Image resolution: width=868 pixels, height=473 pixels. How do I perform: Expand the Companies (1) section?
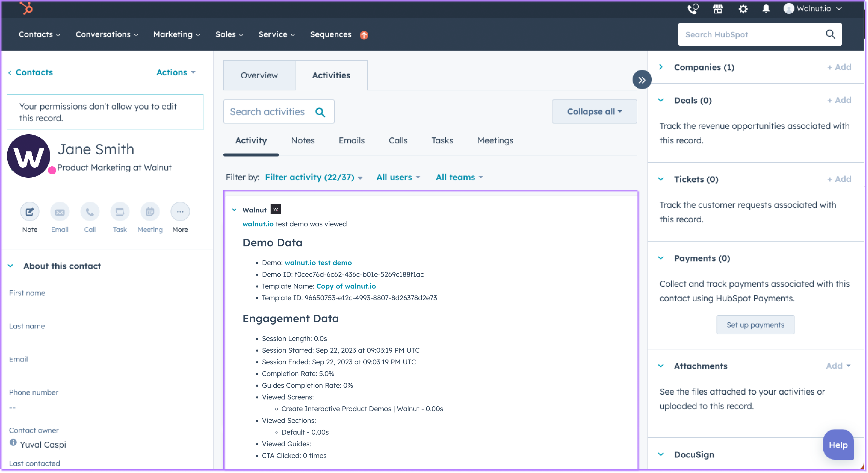pyautogui.click(x=661, y=67)
